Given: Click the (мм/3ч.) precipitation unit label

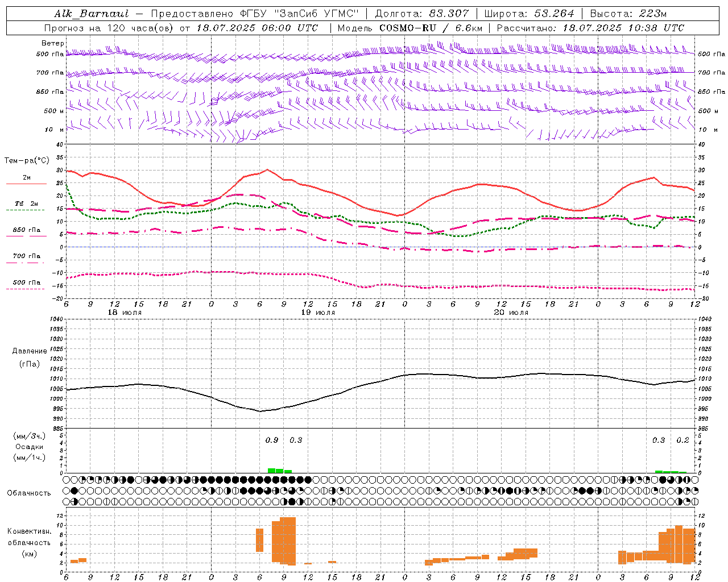Looking at the screenshot, I should pyautogui.click(x=30, y=436).
